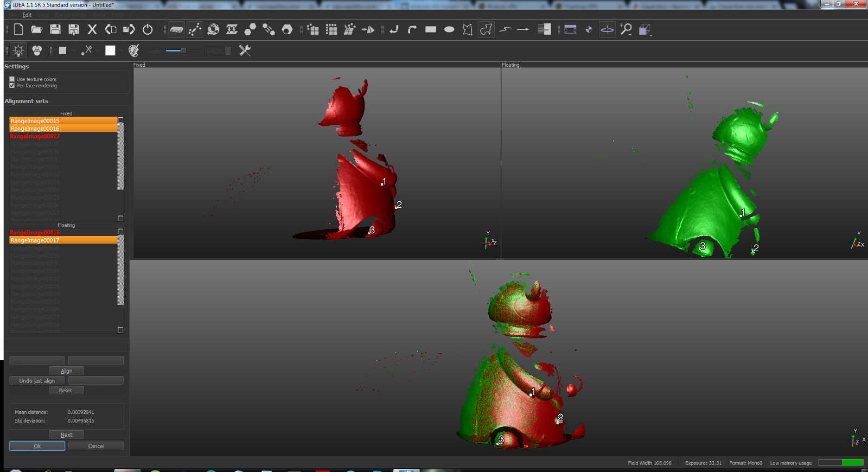Click the arrow-to-pyramid icon
Screen dimensions: 868x472
coord(368,29)
